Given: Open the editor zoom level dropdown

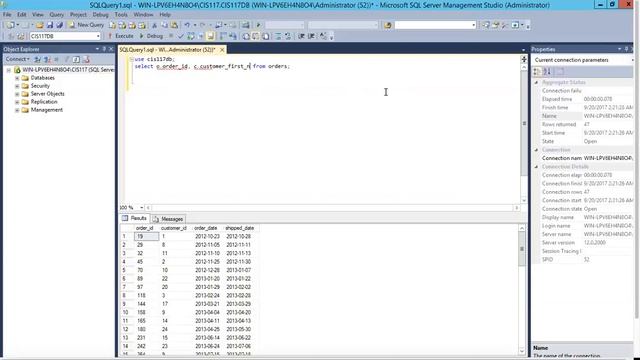Looking at the screenshot, I should (x=141, y=207).
